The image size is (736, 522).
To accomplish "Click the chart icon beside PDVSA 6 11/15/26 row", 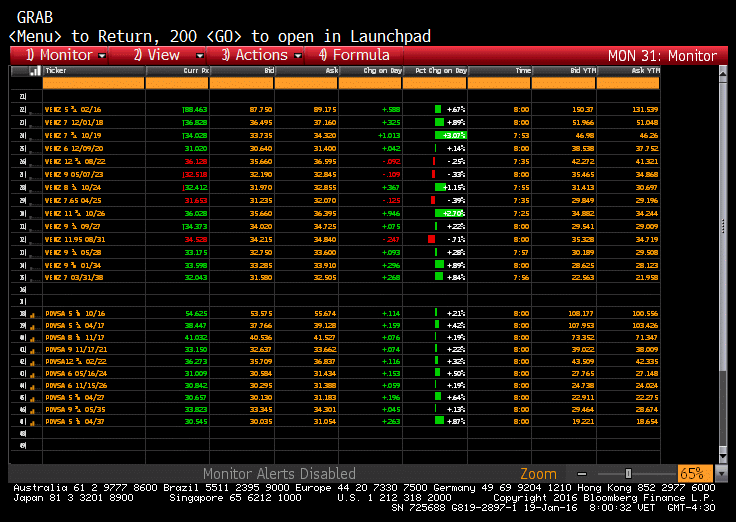I will [32, 387].
